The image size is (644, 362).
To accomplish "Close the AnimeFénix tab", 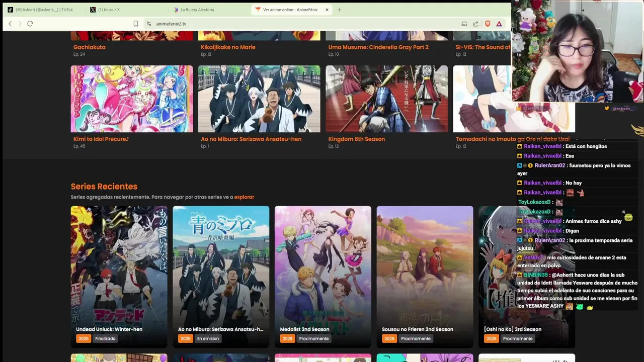I will [327, 10].
